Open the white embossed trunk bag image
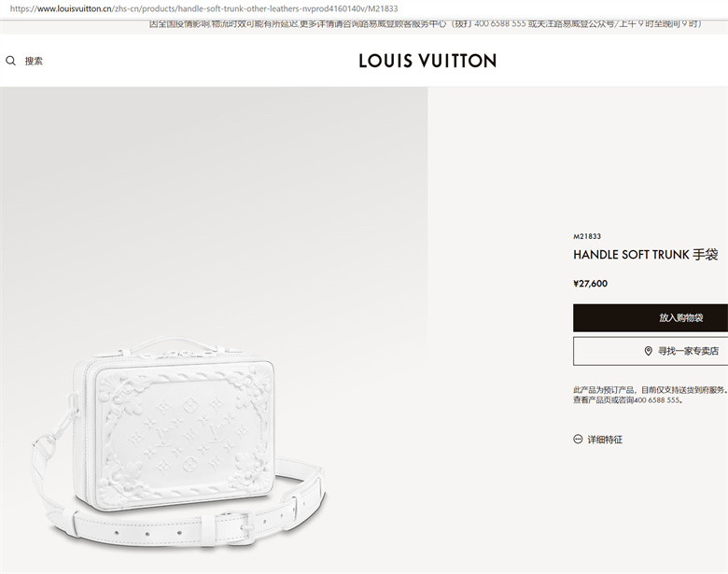Image resolution: width=728 pixels, height=574 pixels. 179,442
